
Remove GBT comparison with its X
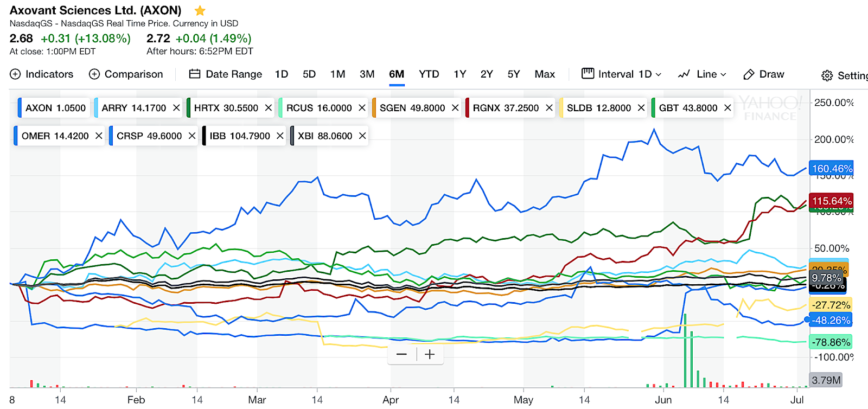click(727, 108)
